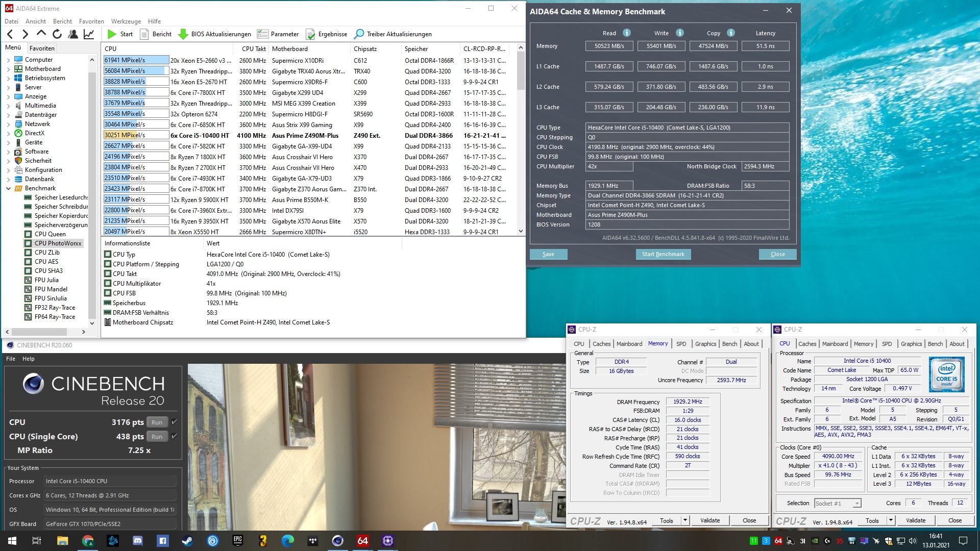Toggle the CPU Single Core checkbox
980x551 pixels.
point(174,436)
